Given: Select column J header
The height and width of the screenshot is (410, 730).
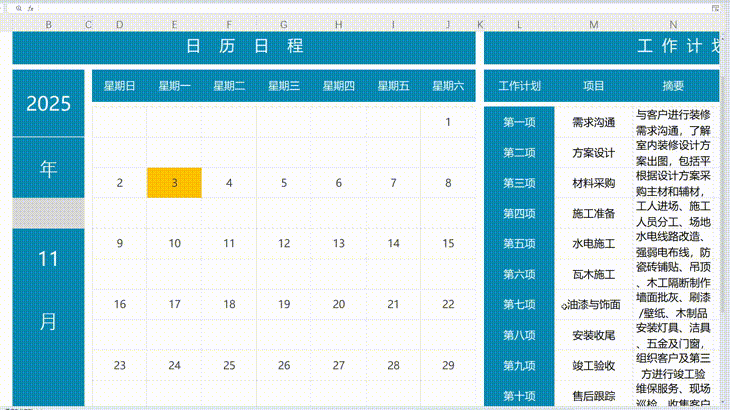Looking at the screenshot, I should click(448, 24).
